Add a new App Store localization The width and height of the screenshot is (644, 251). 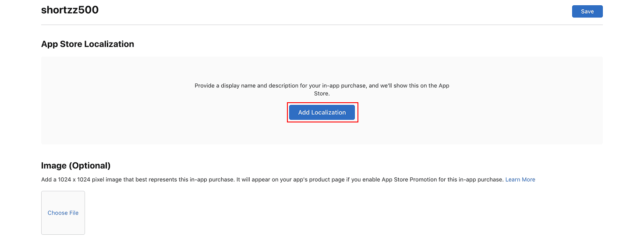(x=322, y=112)
